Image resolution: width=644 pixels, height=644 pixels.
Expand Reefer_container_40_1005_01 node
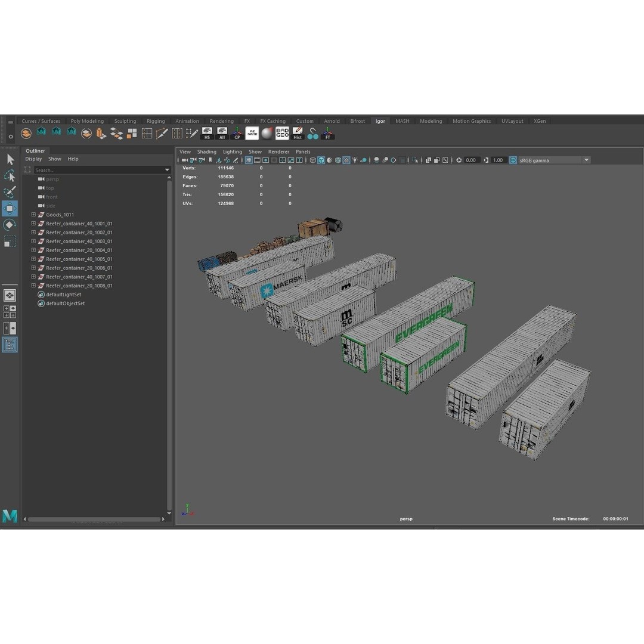(x=33, y=259)
